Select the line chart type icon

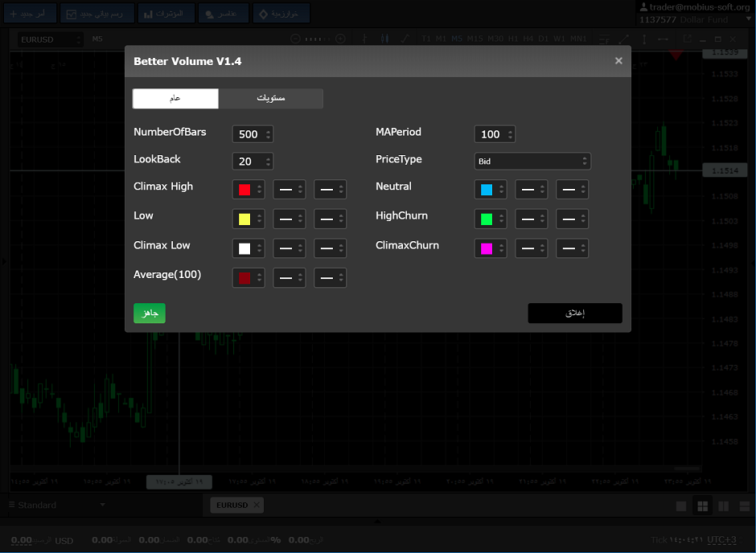(405, 39)
